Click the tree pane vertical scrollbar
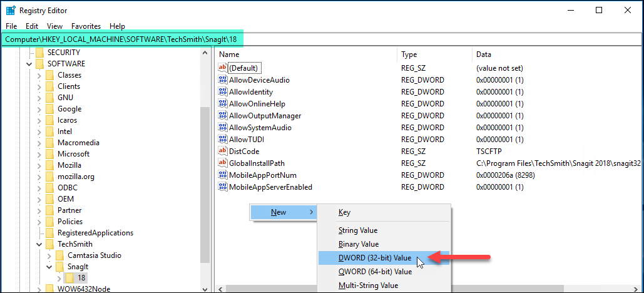Screen dimensions: 644x293 pos(205,188)
